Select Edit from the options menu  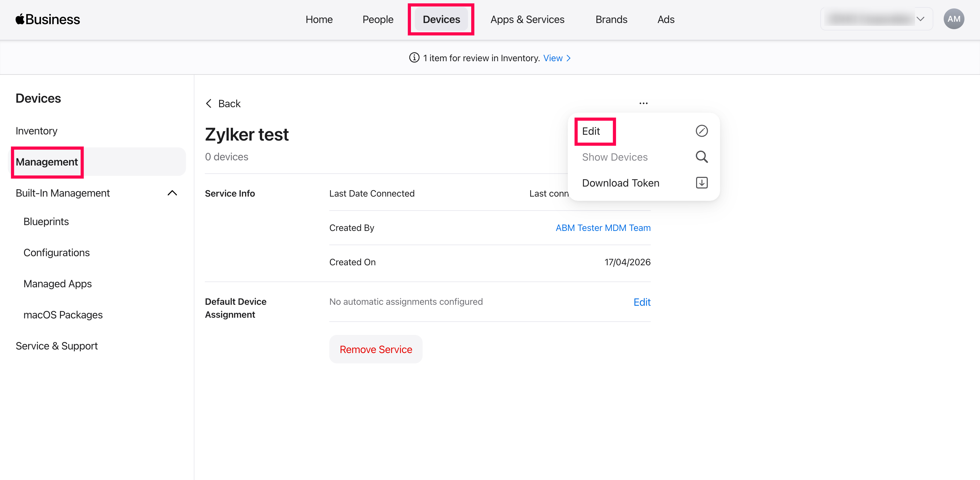tap(591, 131)
